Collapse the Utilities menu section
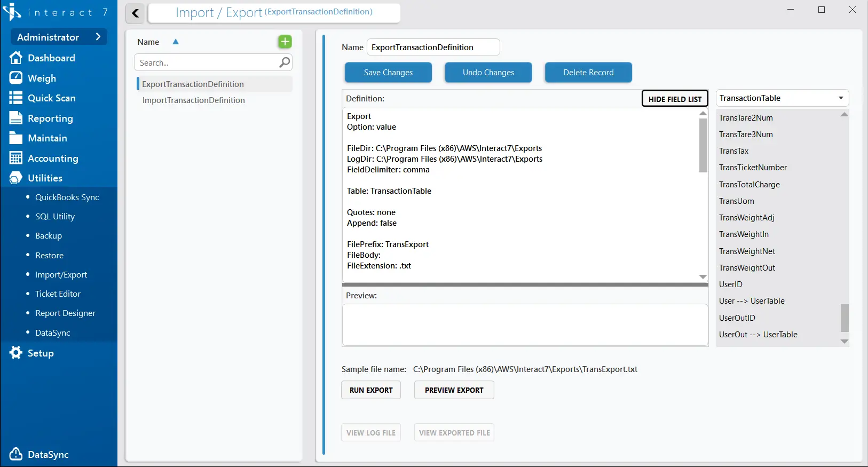 tap(45, 178)
